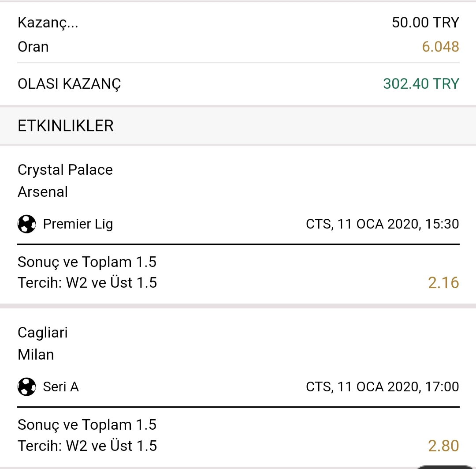Tap the 50.00 TRY stake amount

(426, 23)
